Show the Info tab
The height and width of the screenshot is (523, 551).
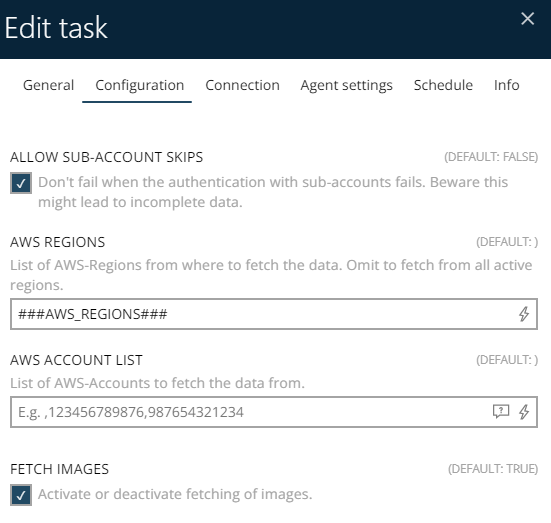[506, 85]
